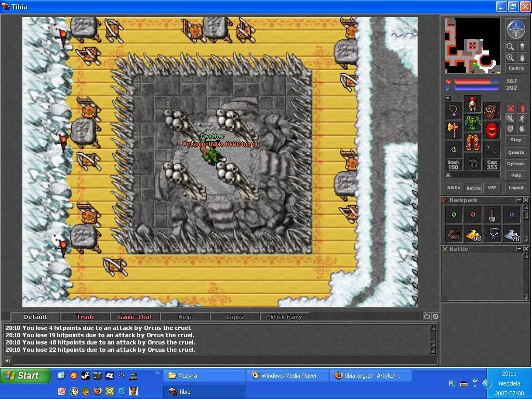Open the Lopez private chat tab
Image resolution: width=532 pixels, height=399 pixels.
coord(235,317)
